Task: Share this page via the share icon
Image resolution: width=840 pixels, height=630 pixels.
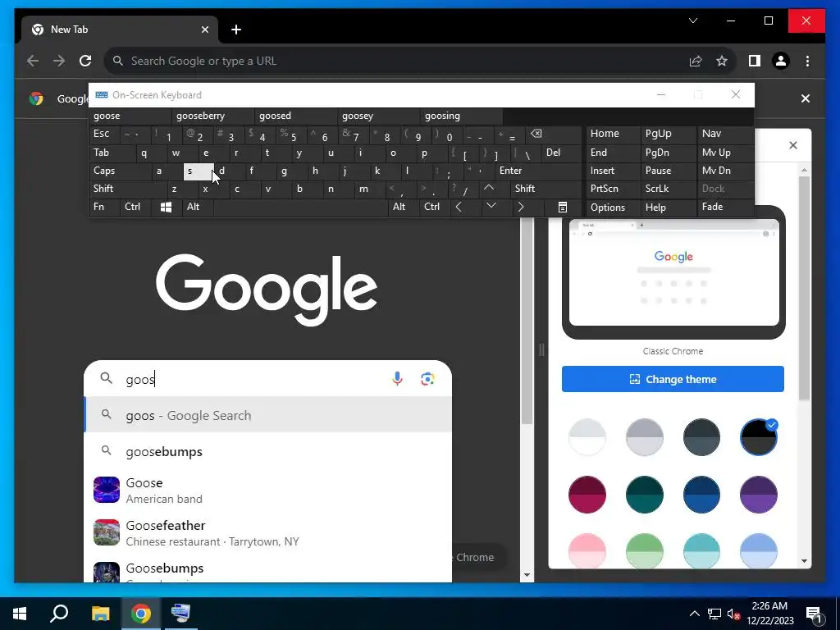Action: [x=696, y=61]
